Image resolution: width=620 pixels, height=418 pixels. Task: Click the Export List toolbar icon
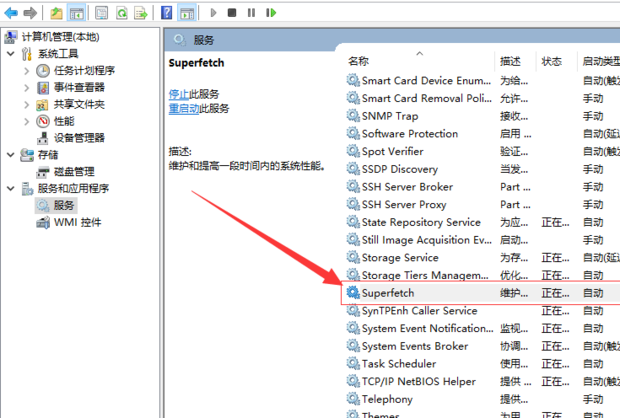(x=140, y=13)
